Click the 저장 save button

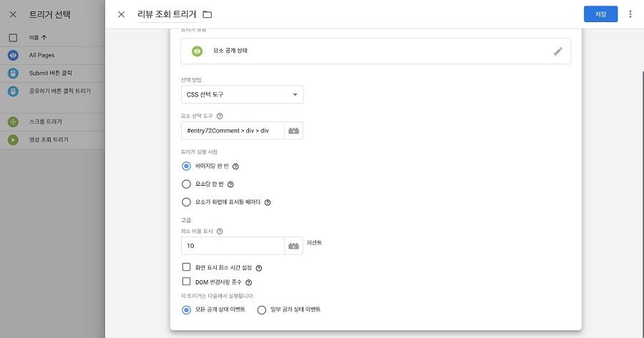[600, 14]
